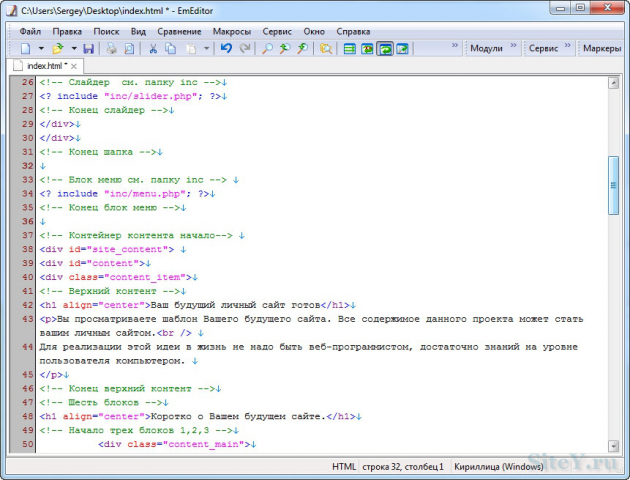Click the Модули toolbar label
Screen dimensions: 630x480
tap(486, 48)
